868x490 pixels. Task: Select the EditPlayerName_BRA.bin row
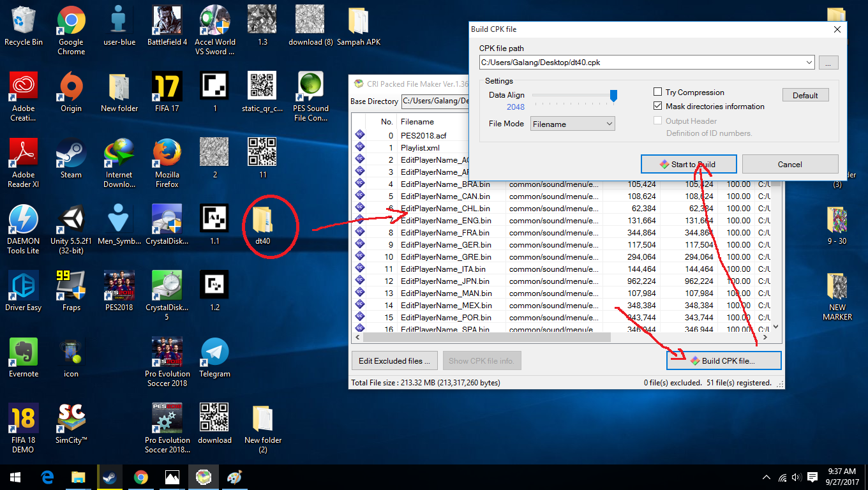[x=562, y=184]
